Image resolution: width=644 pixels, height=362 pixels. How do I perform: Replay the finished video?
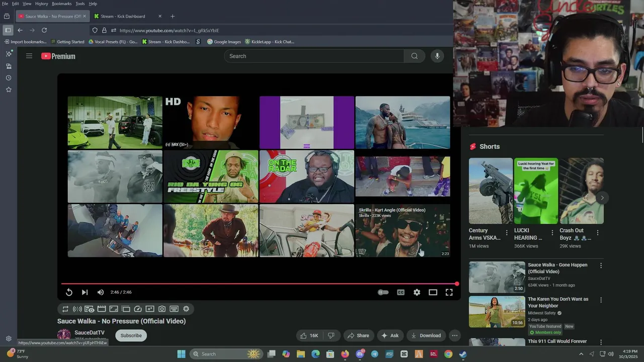[x=69, y=292]
